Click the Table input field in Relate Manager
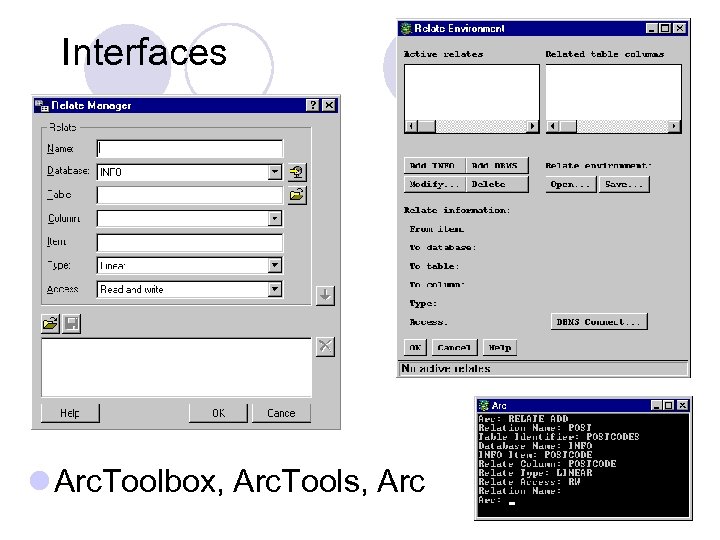This screenshot has width=720, height=540. pyautogui.click(x=190, y=195)
